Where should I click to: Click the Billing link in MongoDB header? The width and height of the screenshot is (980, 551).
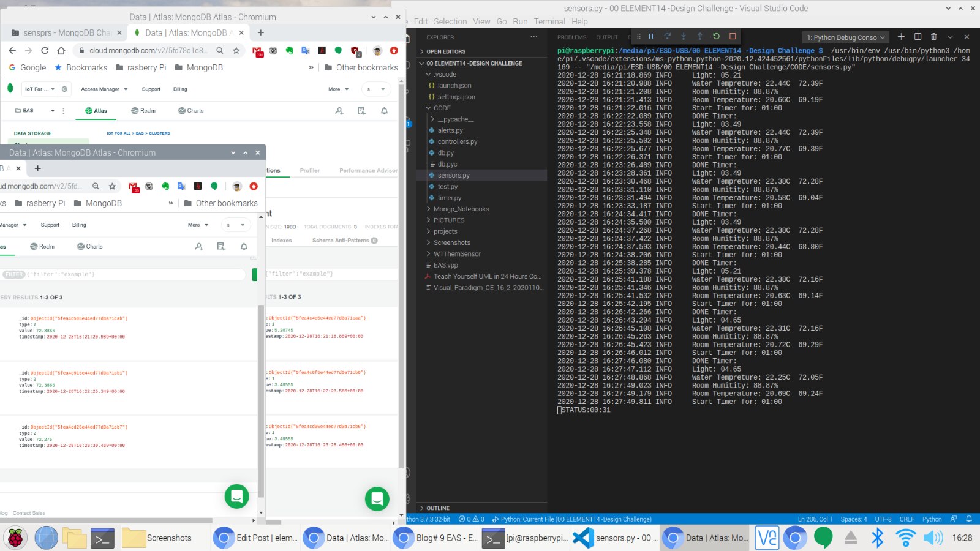pyautogui.click(x=180, y=89)
